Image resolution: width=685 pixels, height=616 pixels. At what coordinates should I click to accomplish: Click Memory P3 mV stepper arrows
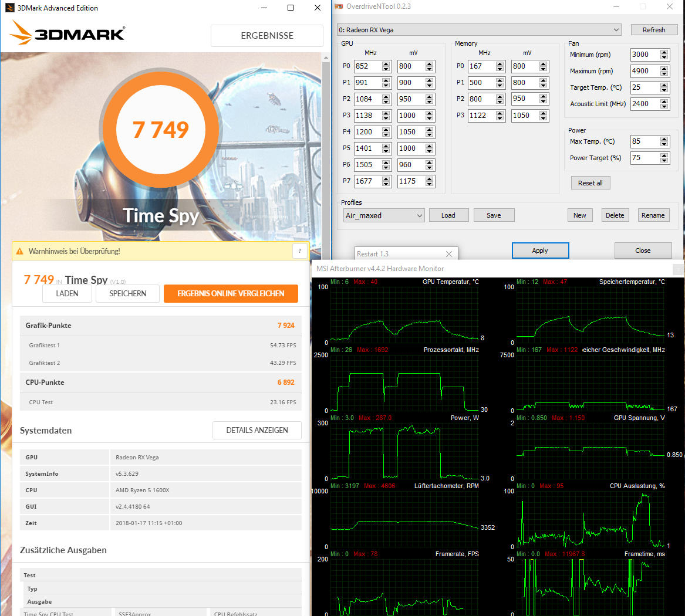543,115
